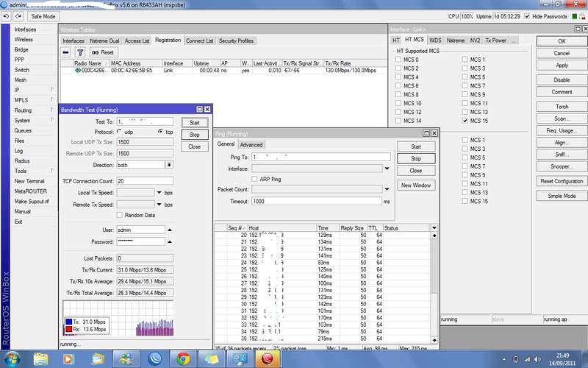
Task: Select the tcp protocol radio button
Action: point(160,132)
